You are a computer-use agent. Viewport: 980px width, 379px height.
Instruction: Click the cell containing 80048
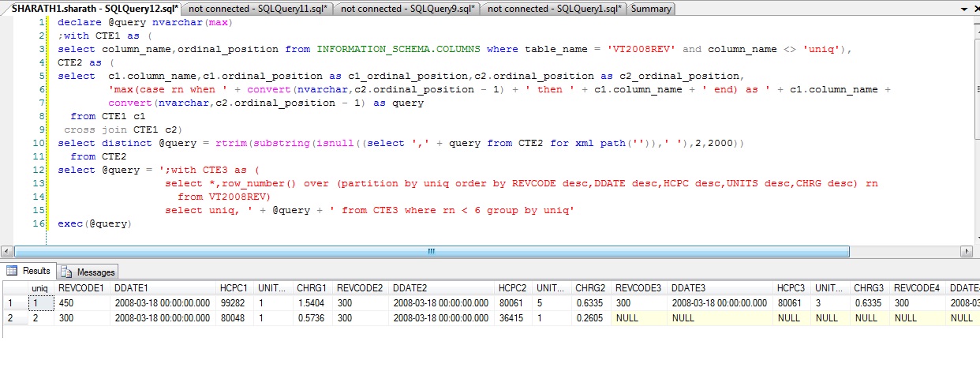236,317
